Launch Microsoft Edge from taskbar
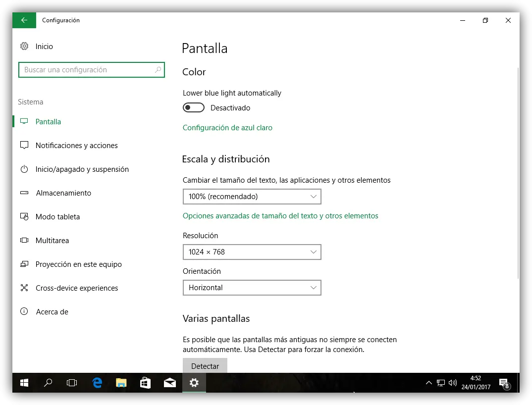 (97, 383)
